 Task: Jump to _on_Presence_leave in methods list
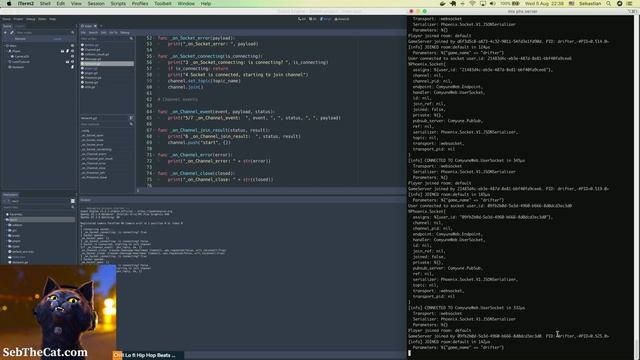click(x=94, y=177)
